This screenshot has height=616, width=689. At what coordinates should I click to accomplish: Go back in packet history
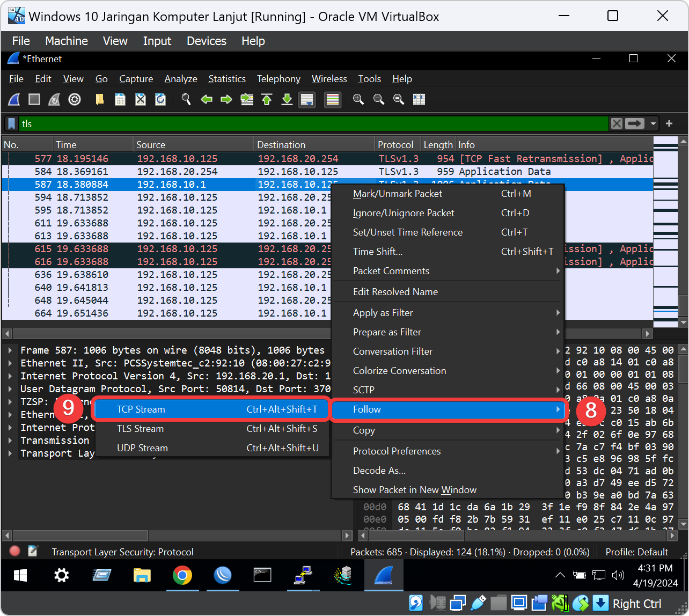pos(207,99)
